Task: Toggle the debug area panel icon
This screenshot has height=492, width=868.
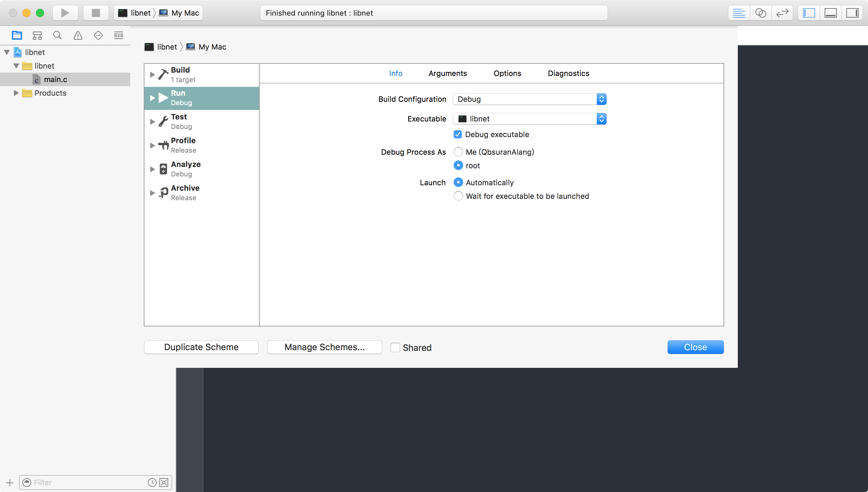Action: pos(830,13)
